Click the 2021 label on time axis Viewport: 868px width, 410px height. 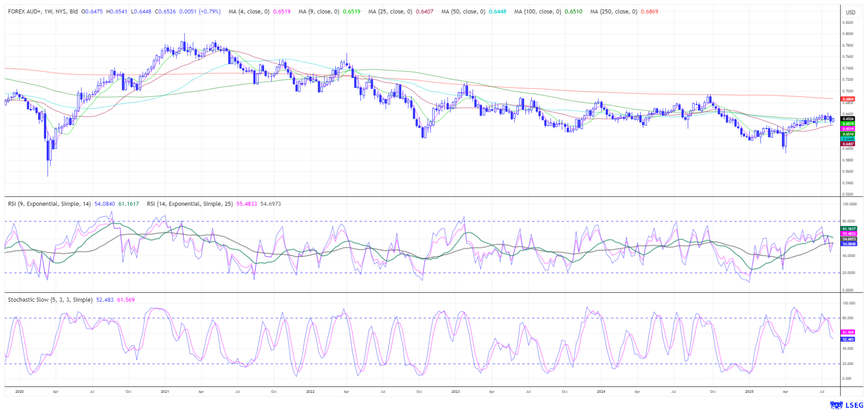pos(164,391)
